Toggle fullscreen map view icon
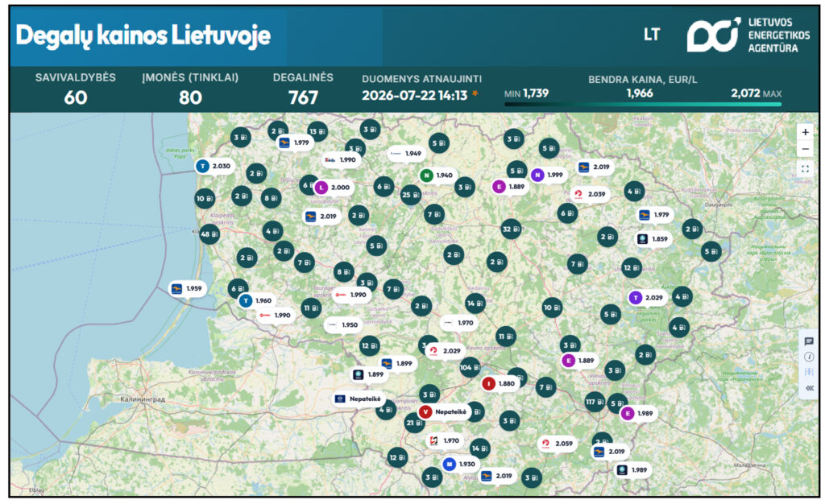 point(805,169)
